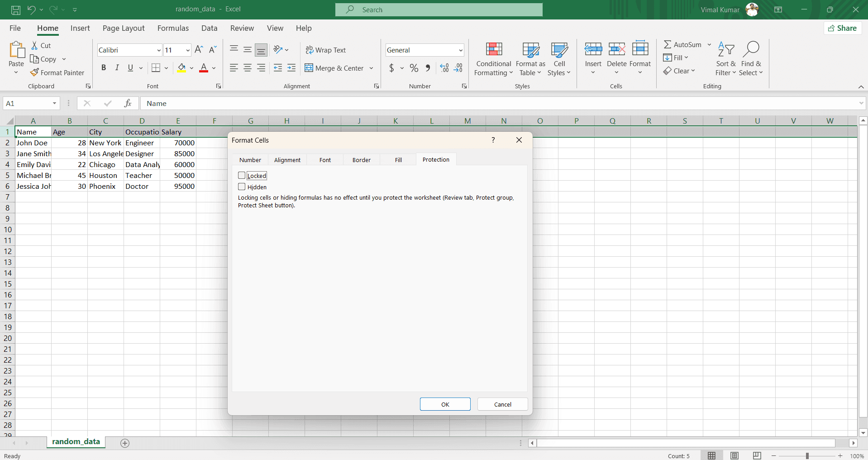
Task: Click the Italic formatting icon
Action: (117, 67)
